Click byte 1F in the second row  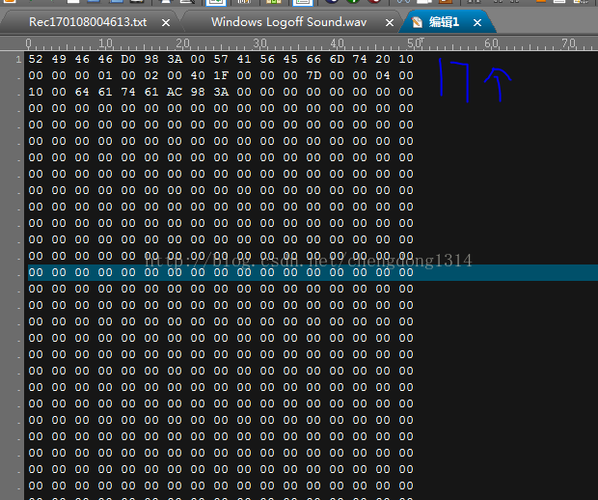coord(221,76)
